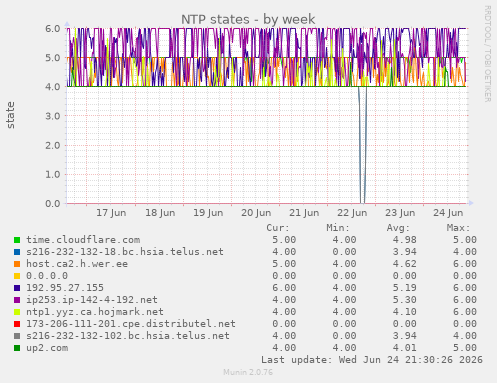497x383 pixels.
Task: Click the 3.0 y-axis value
Action: pyautogui.click(x=53, y=116)
